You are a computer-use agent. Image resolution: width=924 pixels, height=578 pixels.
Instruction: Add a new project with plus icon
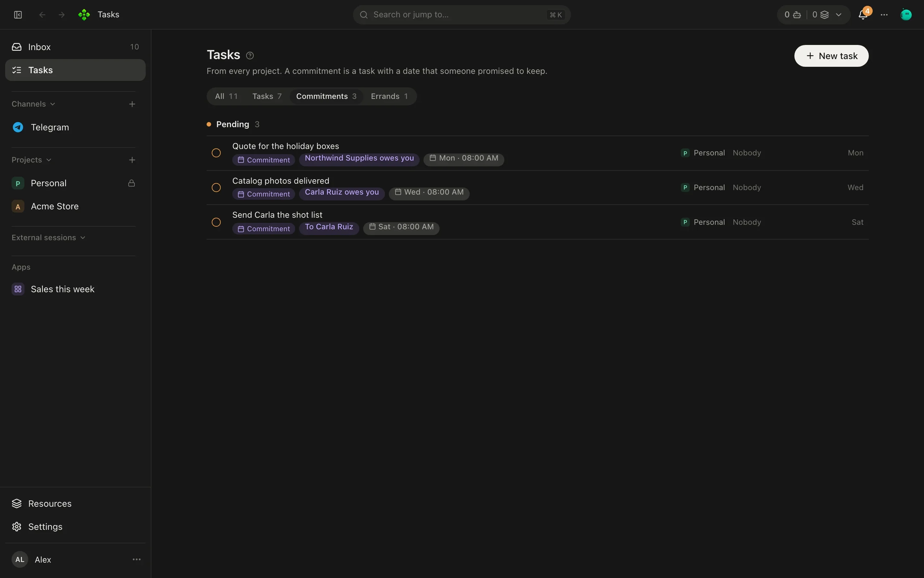pos(132,160)
